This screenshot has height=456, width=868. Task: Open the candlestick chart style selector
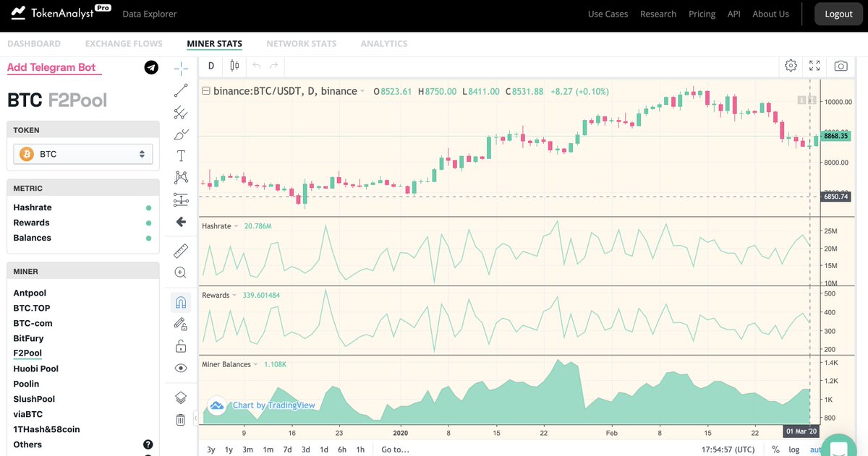pos(234,66)
